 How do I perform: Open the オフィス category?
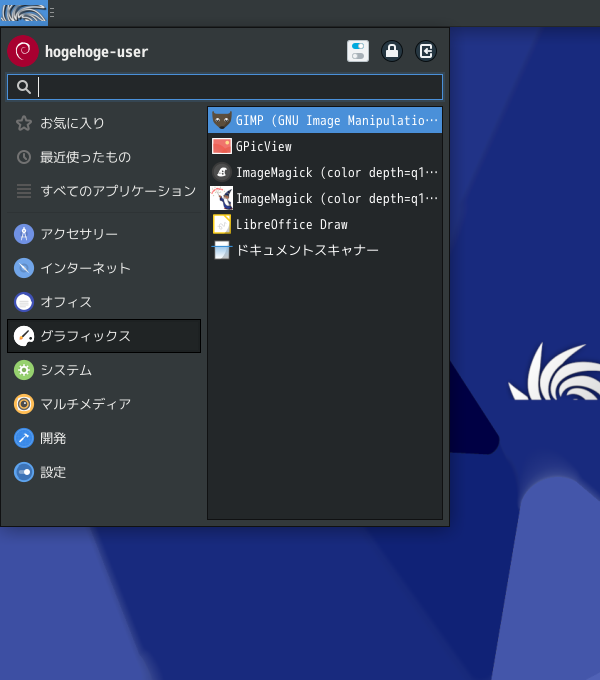[x=104, y=302]
